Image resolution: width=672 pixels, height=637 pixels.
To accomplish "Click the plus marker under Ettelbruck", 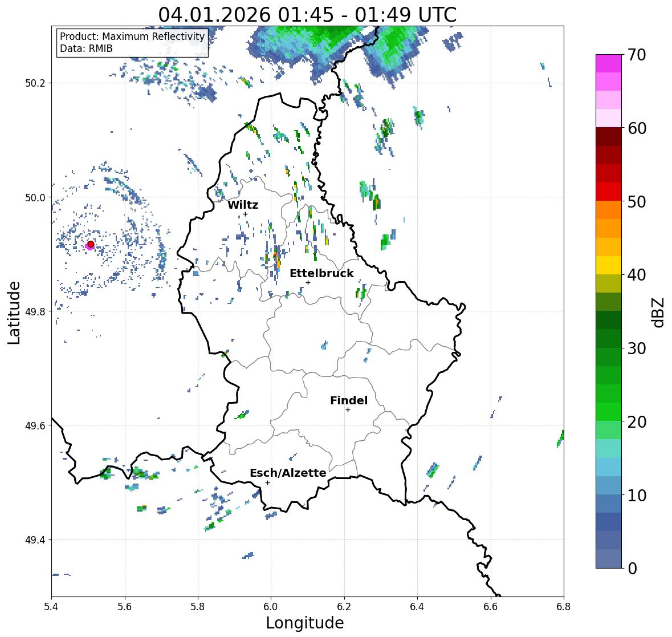I will tap(308, 282).
